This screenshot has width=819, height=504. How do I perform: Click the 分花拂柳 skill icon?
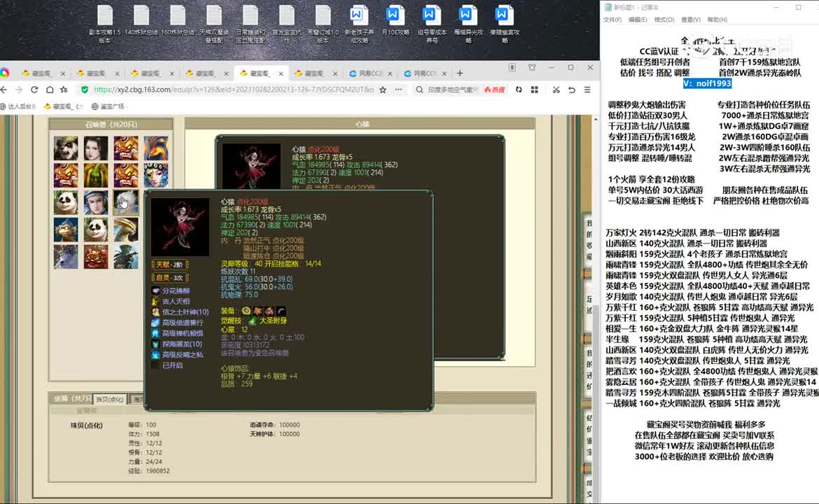tap(155, 290)
